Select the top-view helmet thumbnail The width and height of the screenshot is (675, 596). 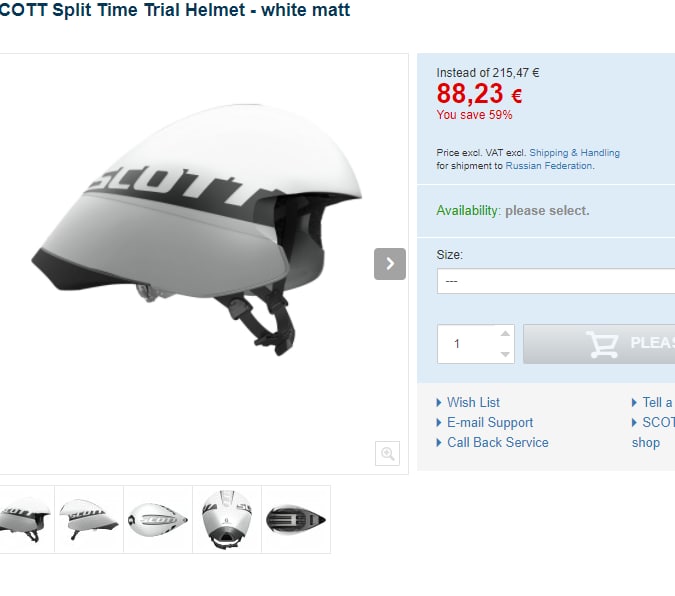point(158,519)
